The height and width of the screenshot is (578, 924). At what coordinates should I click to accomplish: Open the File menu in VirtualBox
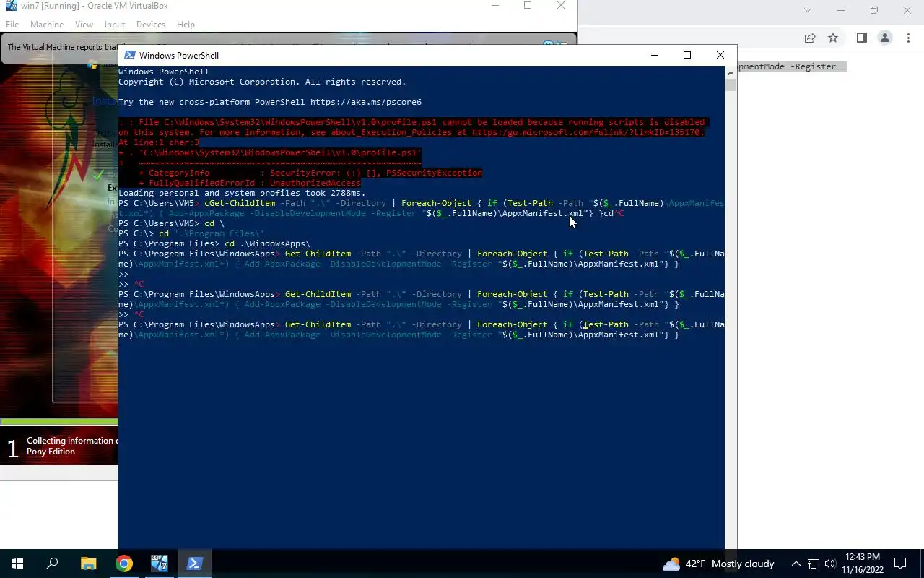point(12,24)
